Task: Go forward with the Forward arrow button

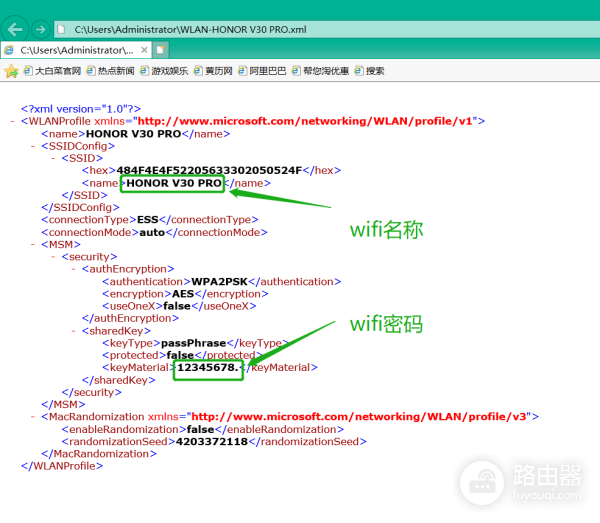Action: tap(40, 29)
